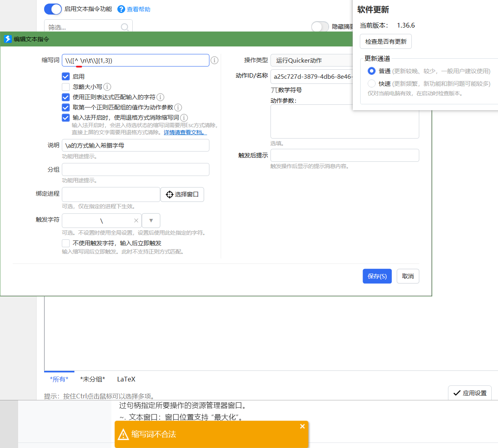Image resolution: width=498 pixels, height=448 pixels.
Task: Click the blue question mark help icon
Action: pos(121,9)
